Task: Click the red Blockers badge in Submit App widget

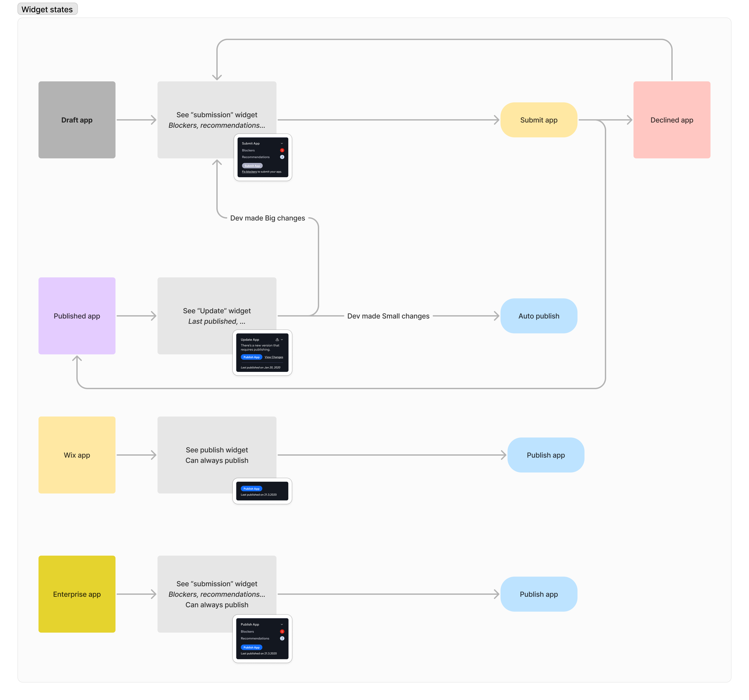Action: pyautogui.click(x=282, y=150)
